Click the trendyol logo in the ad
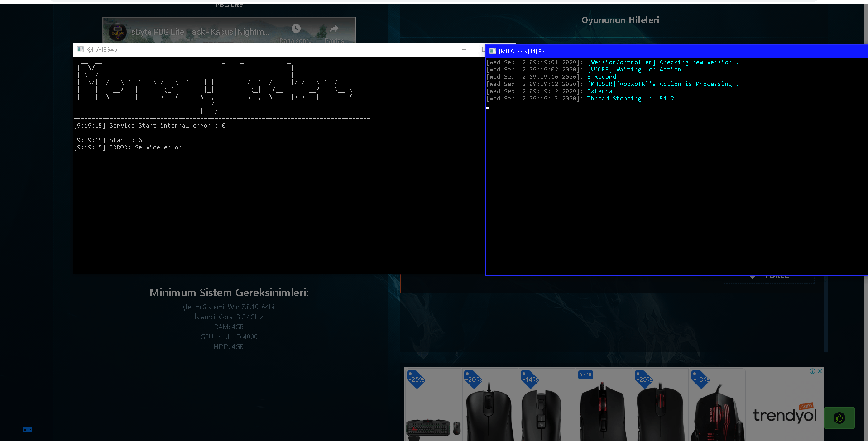The image size is (868, 441). click(x=785, y=413)
